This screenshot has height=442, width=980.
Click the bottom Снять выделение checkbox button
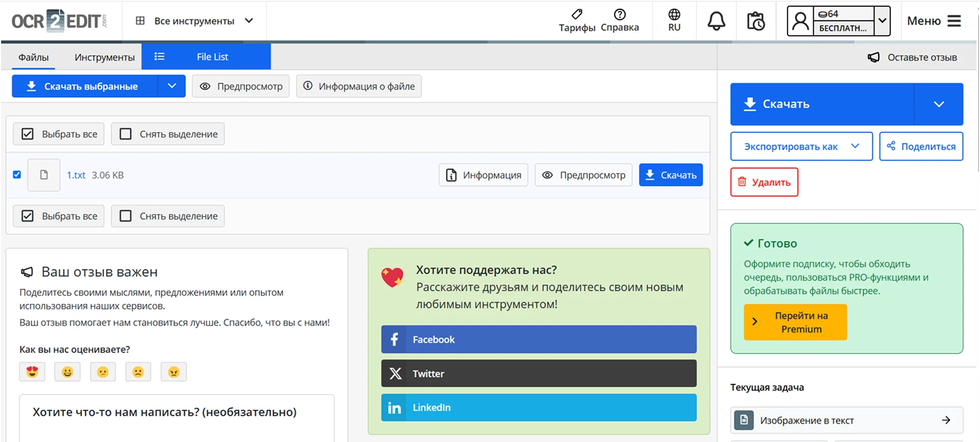(x=168, y=216)
